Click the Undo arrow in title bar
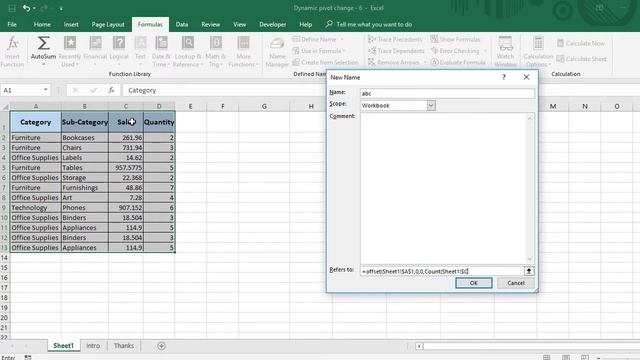 pos(26,8)
